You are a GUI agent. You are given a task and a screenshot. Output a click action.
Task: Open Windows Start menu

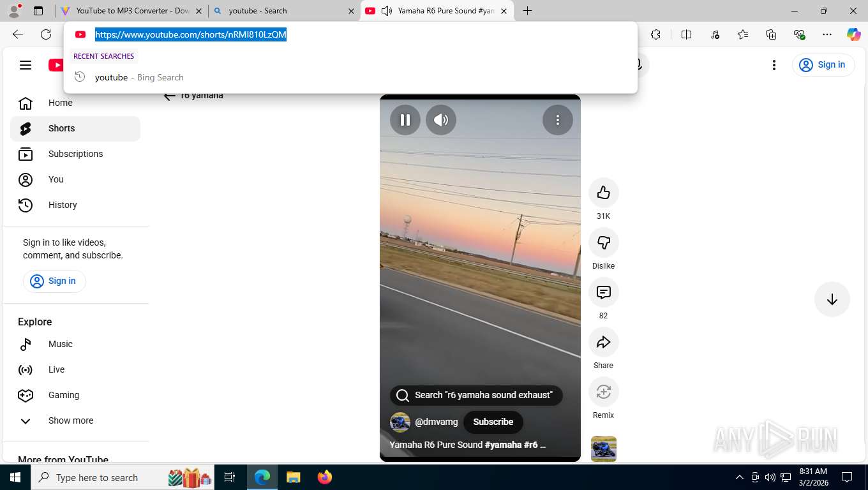pyautogui.click(x=15, y=477)
